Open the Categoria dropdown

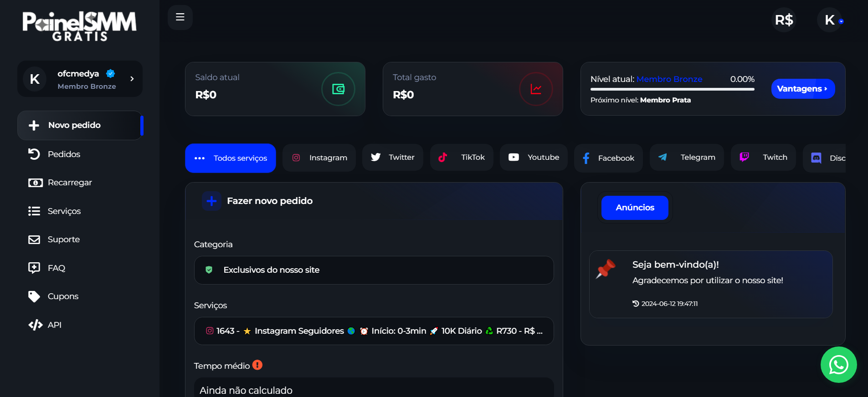coord(374,270)
